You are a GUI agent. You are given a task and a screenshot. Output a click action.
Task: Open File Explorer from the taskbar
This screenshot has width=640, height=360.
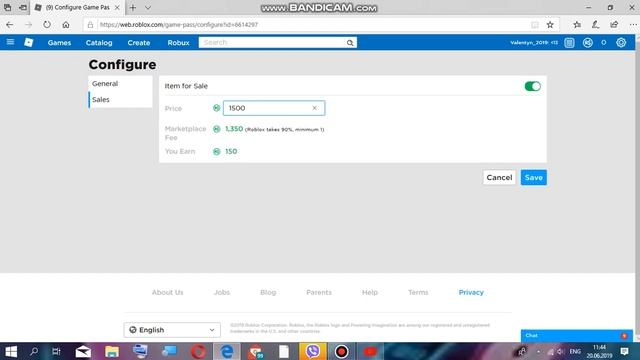111,351
